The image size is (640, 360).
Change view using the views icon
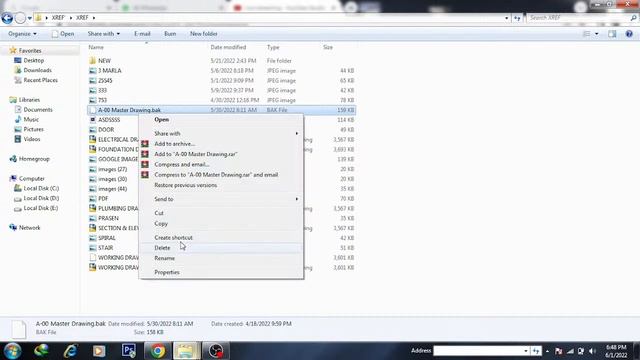(587, 34)
